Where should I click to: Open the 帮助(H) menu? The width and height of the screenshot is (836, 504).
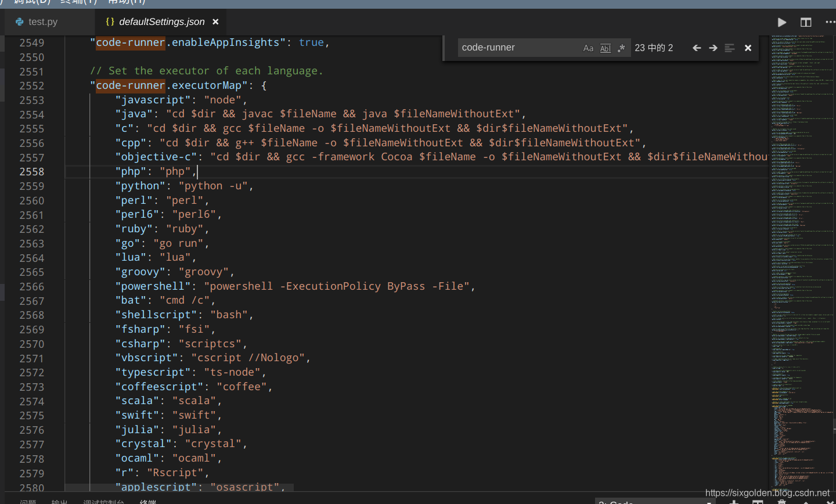point(128,2)
